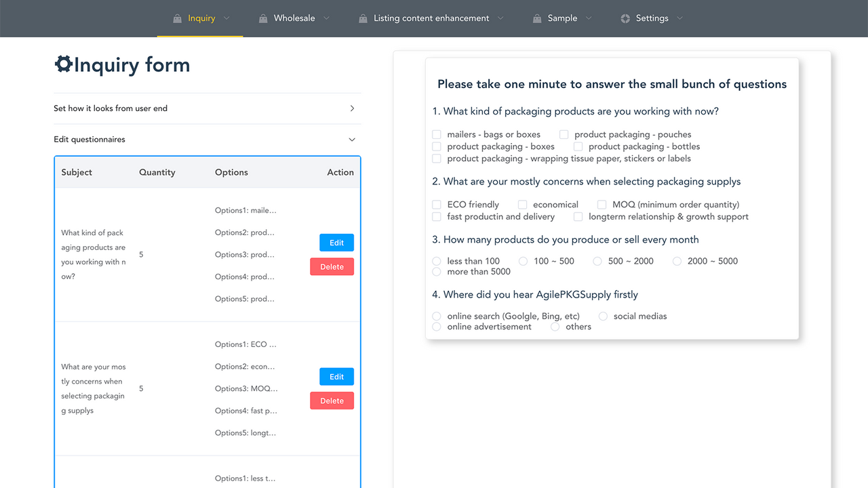Select the '500 ~ 2000' radio button
The image size is (868, 488).
[x=597, y=261]
